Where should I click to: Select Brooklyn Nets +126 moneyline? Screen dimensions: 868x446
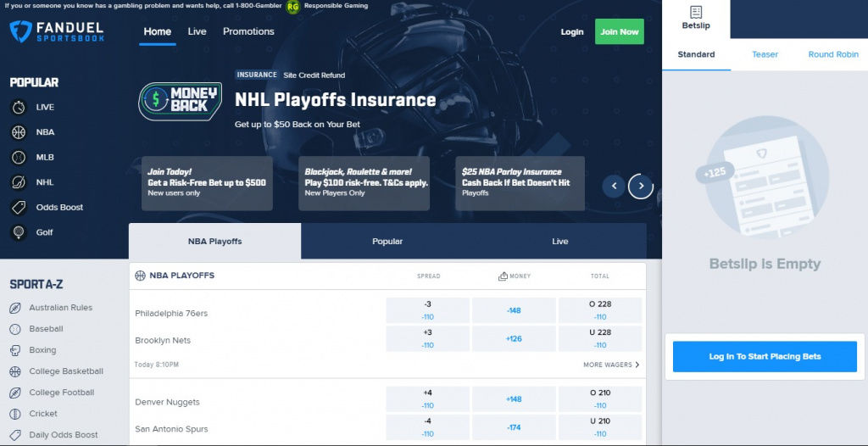[514, 338]
